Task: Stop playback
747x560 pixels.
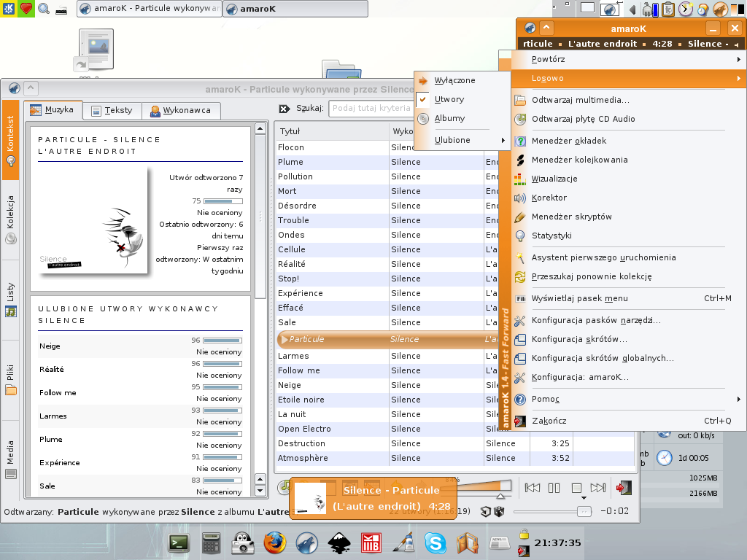Action: [x=576, y=488]
